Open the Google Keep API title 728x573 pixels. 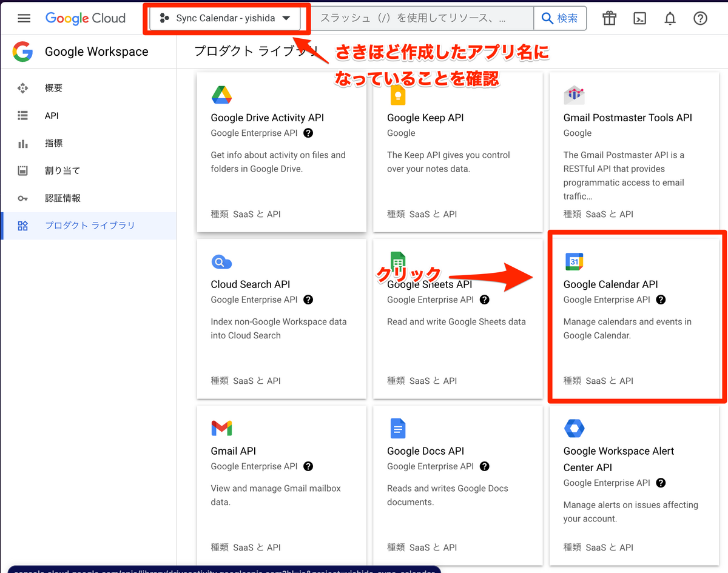tap(425, 118)
